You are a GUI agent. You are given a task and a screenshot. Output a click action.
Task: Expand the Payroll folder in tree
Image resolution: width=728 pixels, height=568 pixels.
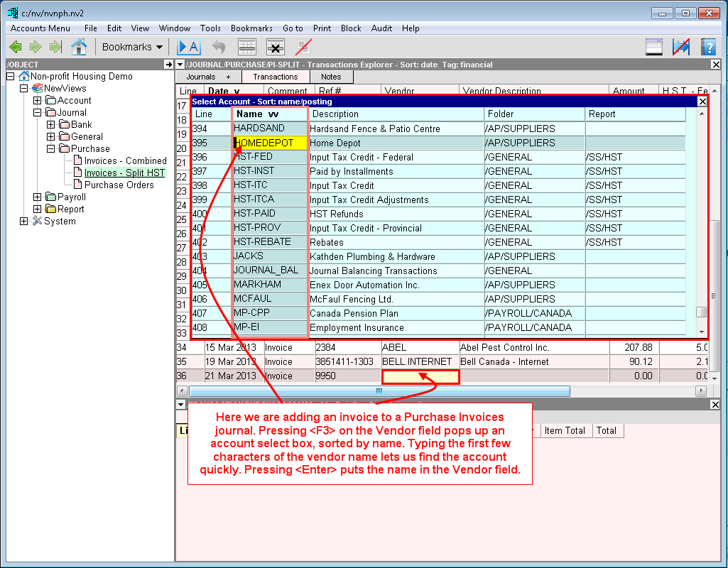coord(38,197)
